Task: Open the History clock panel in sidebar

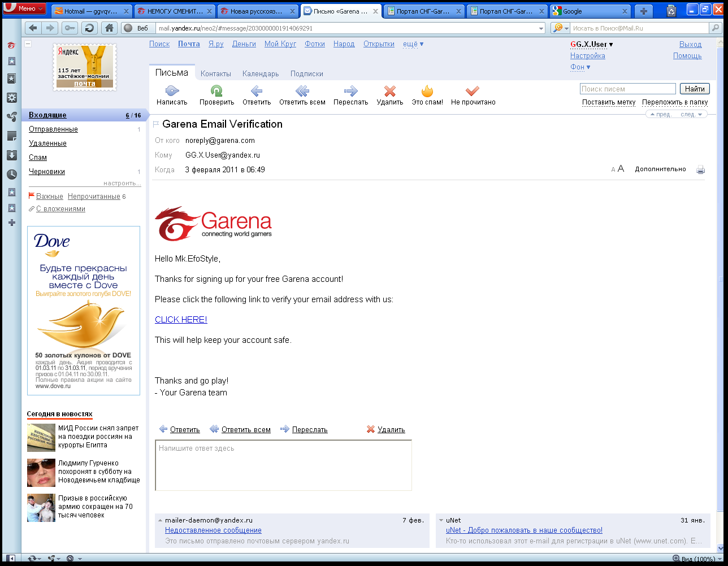Action: (11, 175)
